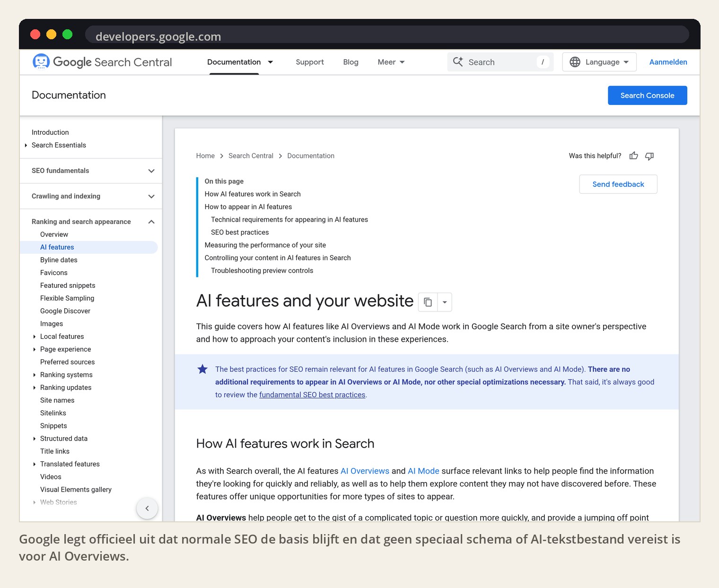Image resolution: width=719 pixels, height=588 pixels.
Task: Click the search sparkle magnifier icon
Action: [458, 62]
